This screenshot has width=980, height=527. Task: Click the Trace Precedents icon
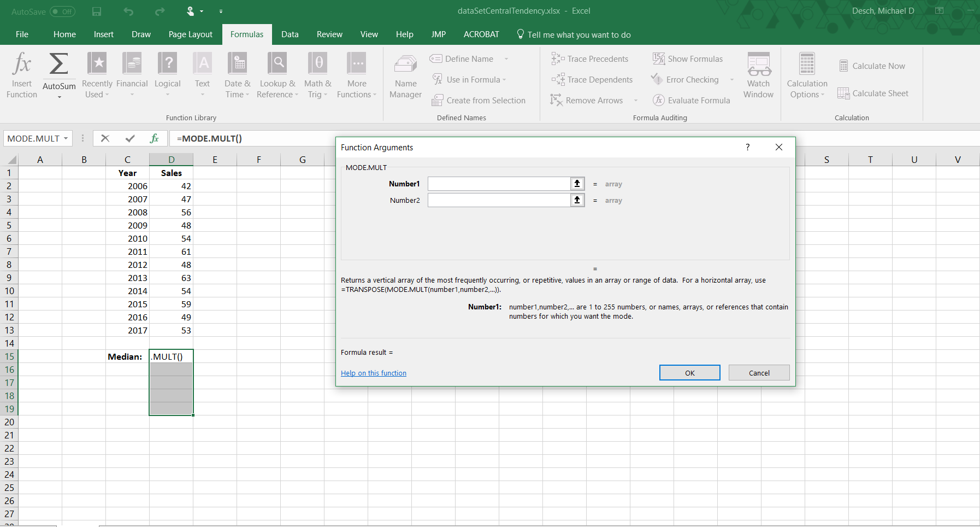558,59
